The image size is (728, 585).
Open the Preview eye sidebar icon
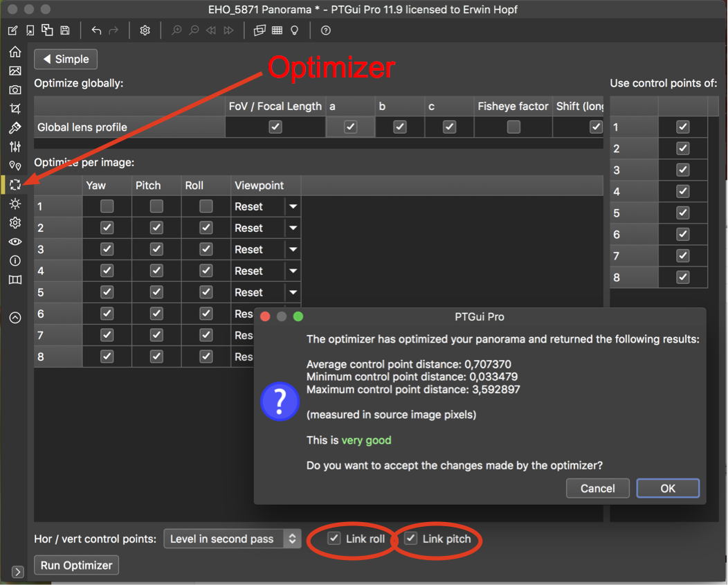coord(15,242)
